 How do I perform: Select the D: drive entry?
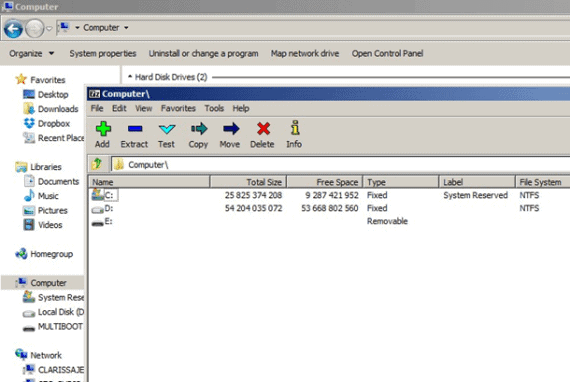pos(103,209)
